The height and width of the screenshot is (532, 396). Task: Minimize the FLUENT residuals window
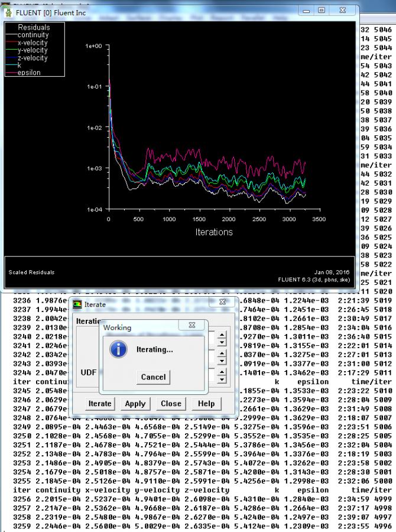pos(306,11)
